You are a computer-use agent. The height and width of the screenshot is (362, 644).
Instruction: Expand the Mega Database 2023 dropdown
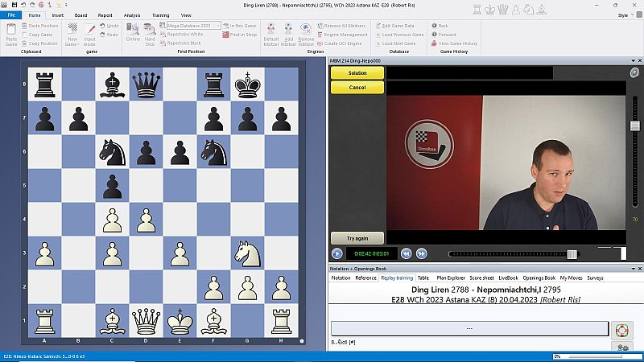pyautogui.click(x=217, y=26)
